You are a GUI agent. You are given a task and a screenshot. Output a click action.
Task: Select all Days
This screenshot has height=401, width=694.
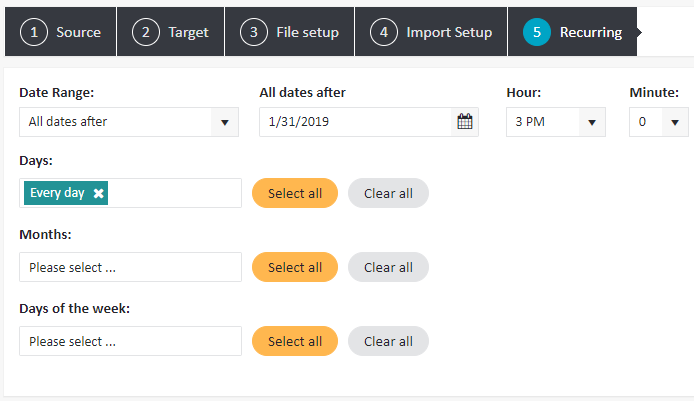tap(295, 193)
